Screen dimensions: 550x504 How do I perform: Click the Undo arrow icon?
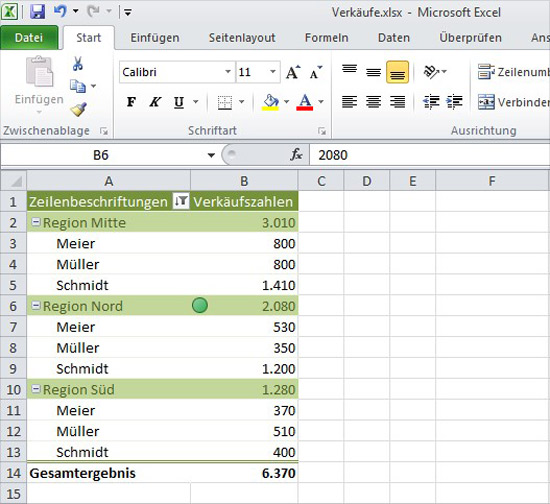pyautogui.click(x=60, y=12)
